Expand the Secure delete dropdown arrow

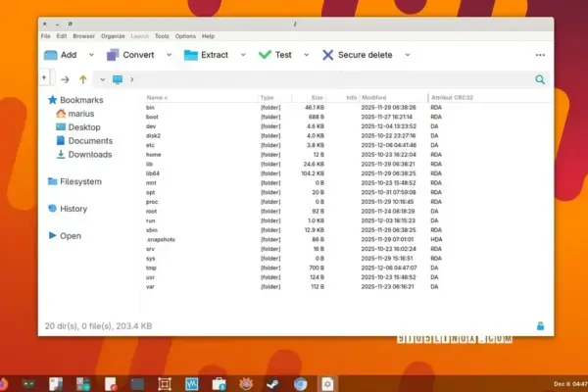pyautogui.click(x=408, y=55)
